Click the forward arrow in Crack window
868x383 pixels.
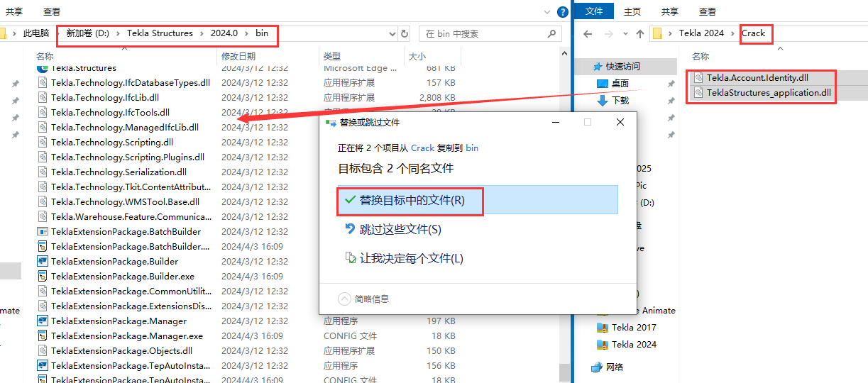(609, 33)
